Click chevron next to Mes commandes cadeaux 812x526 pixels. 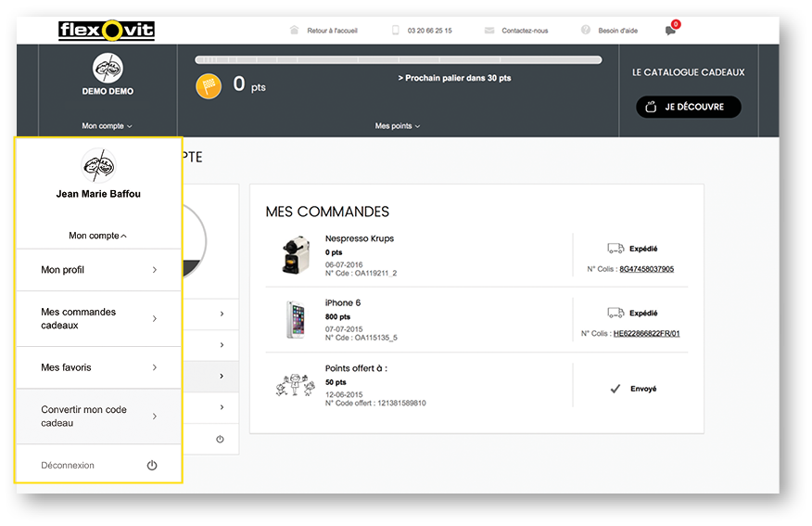pyautogui.click(x=154, y=319)
